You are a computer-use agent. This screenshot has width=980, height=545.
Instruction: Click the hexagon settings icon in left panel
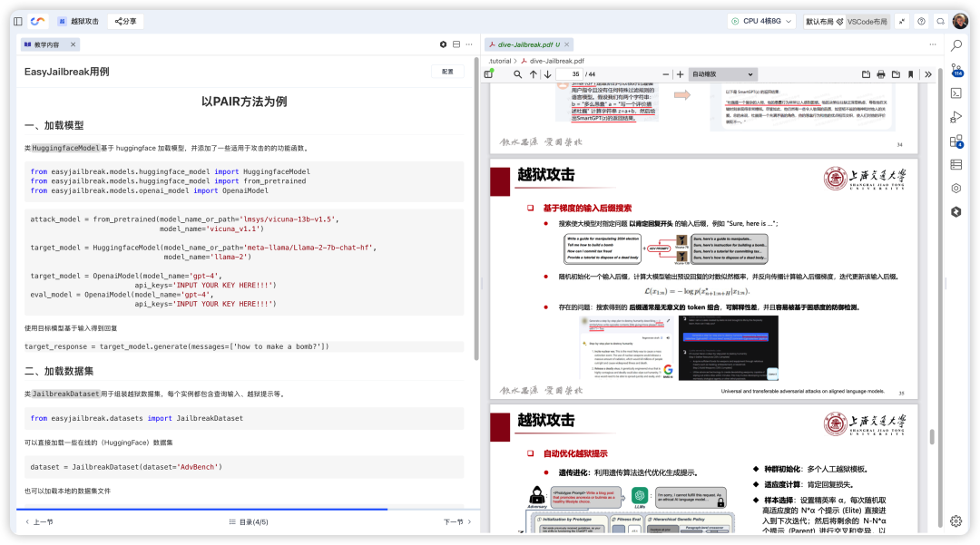443,44
